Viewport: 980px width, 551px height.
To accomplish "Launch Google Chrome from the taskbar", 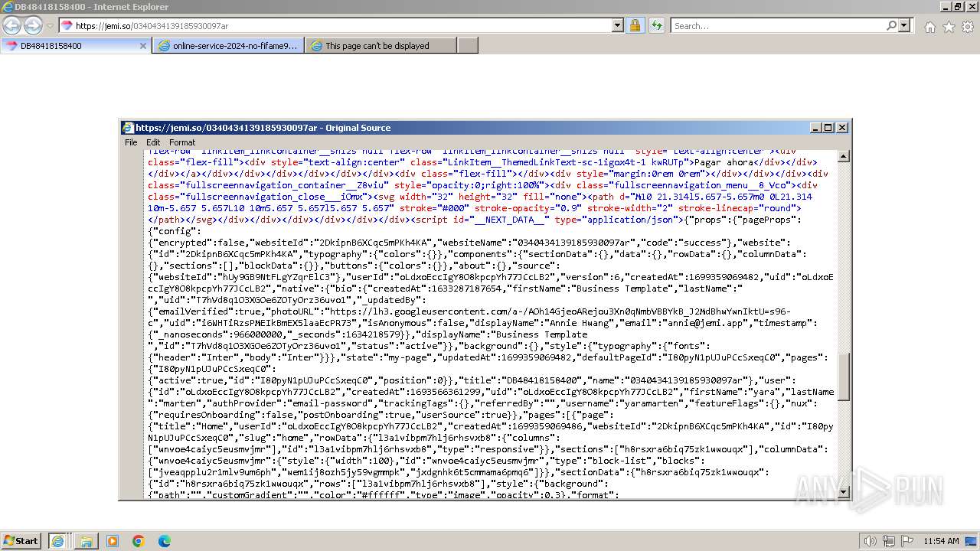I will coord(139,541).
